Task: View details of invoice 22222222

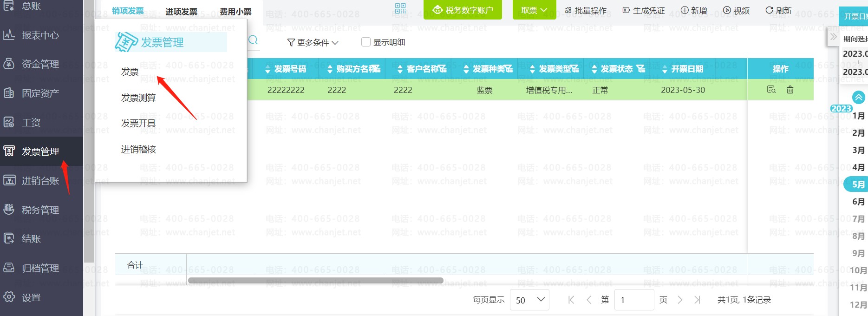Action: click(771, 90)
